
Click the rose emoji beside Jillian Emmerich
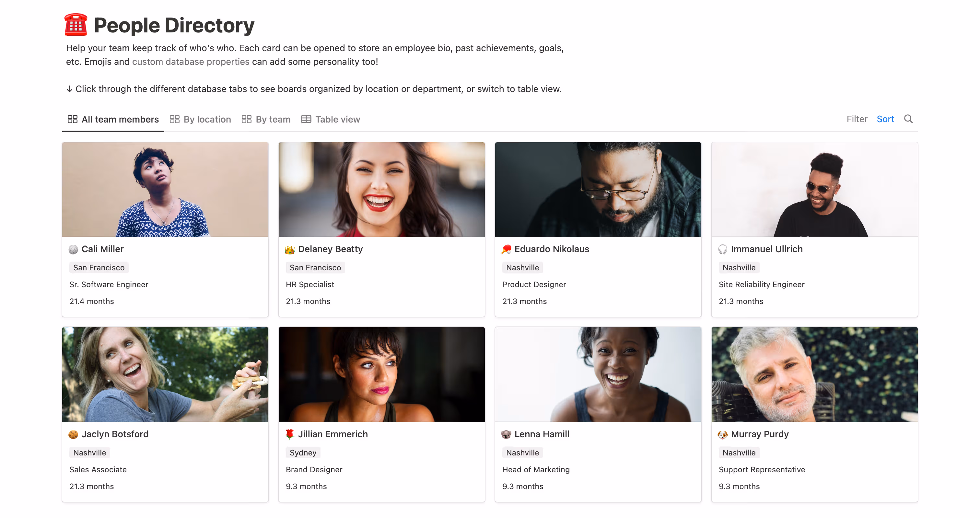coord(289,434)
